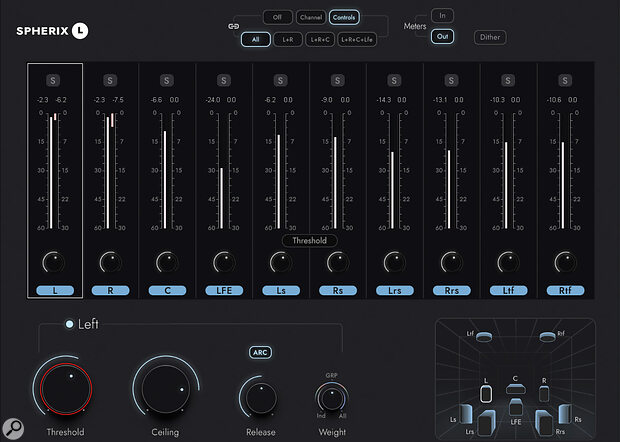Image resolution: width=620 pixels, height=442 pixels.
Task: Choose the L+R+C link group
Action: pos(320,40)
